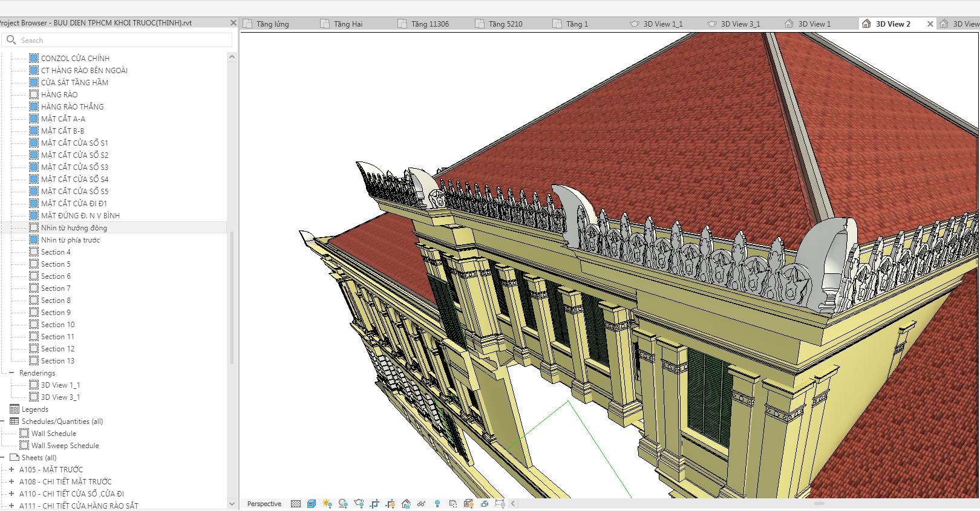Click the blue icon beside CONZOL CỬA CHÍNH

[34, 58]
